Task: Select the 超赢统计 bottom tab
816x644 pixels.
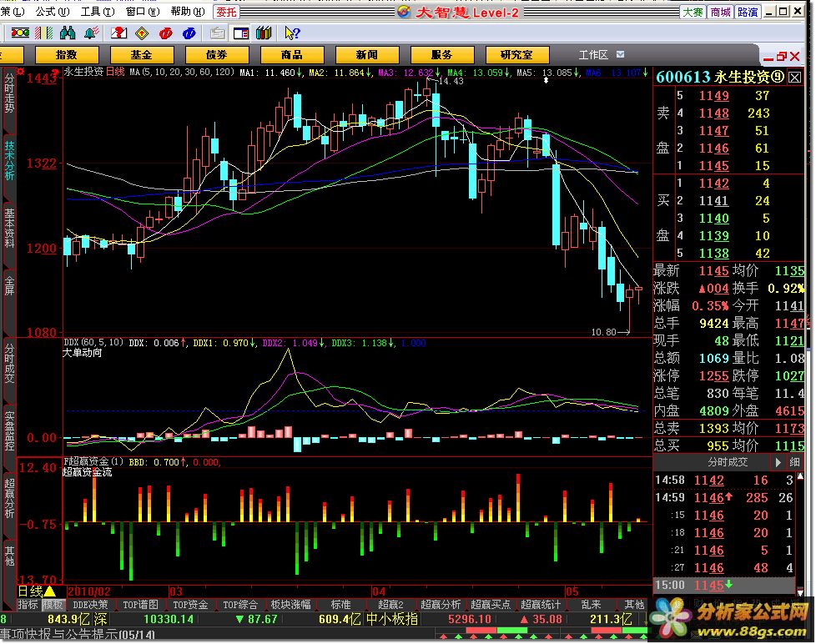Action: pos(540,605)
